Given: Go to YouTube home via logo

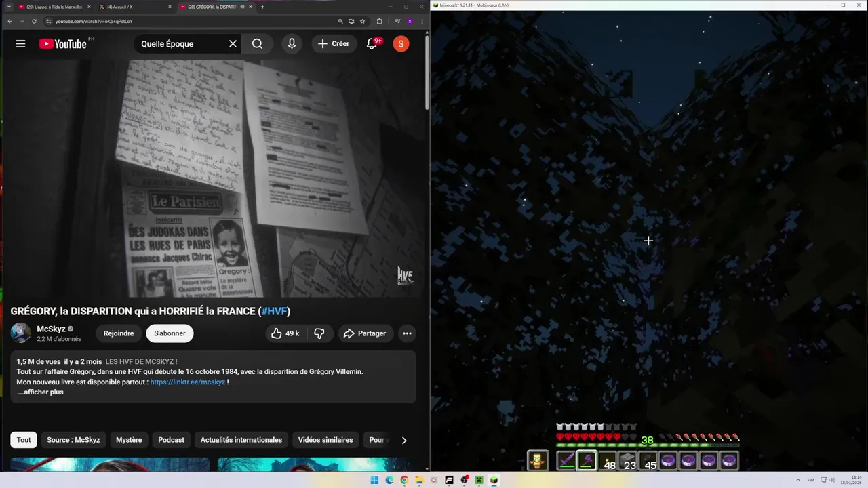Looking at the screenshot, I should (x=62, y=44).
